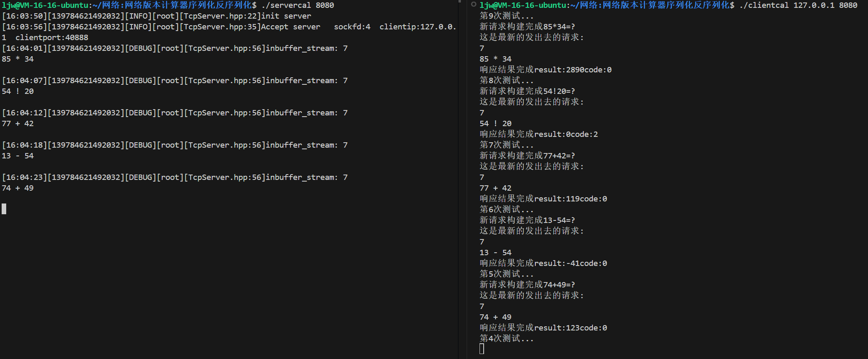The image size is (868, 359).
Task: Click the 第9次测试 line in the client pane
Action: coord(506,16)
